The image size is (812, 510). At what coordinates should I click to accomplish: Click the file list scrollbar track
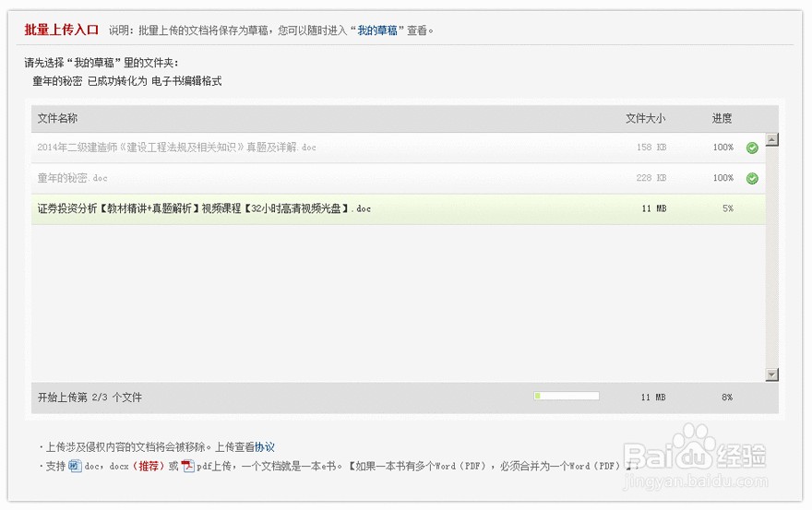[771, 257]
